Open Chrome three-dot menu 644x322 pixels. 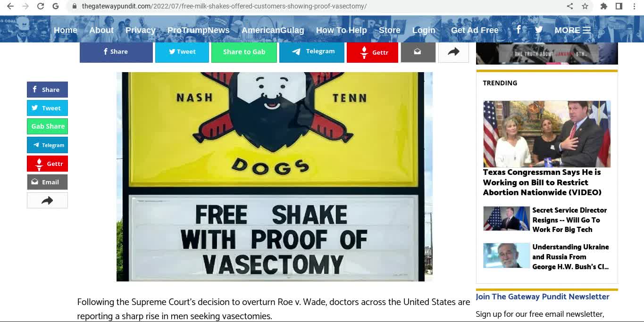point(634,6)
